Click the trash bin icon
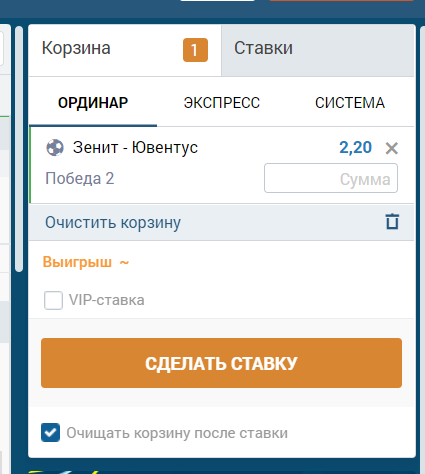This screenshot has height=474, width=425. tap(392, 222)
